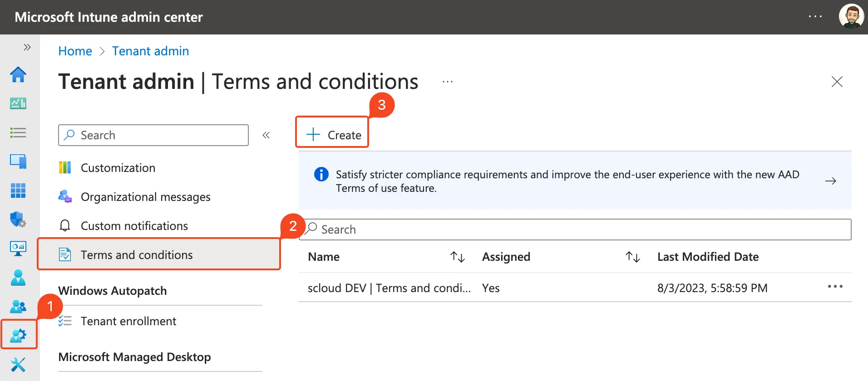Open Home from the sidebar house icon
Screen dimensions: 868x381
tap(18, 74)
